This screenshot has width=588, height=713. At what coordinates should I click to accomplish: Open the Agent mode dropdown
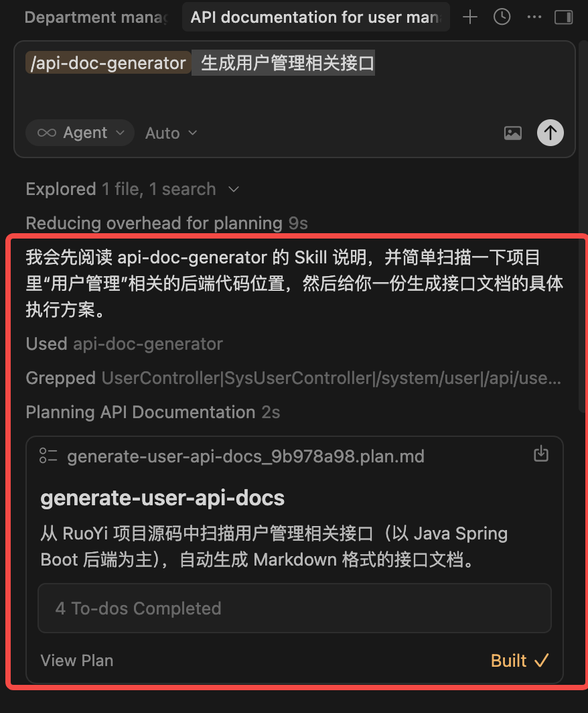(80, 133)
